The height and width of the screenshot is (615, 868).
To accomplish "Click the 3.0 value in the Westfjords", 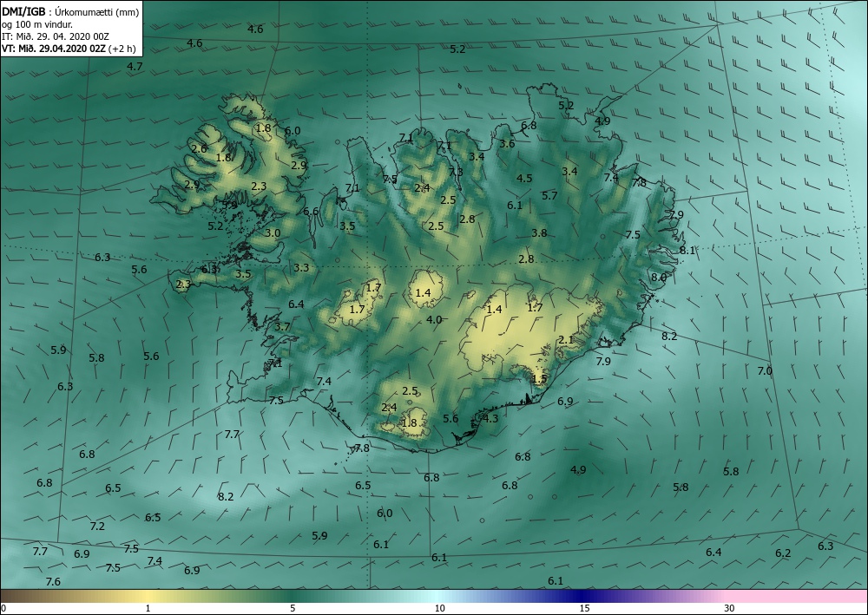I will point(273,233).
